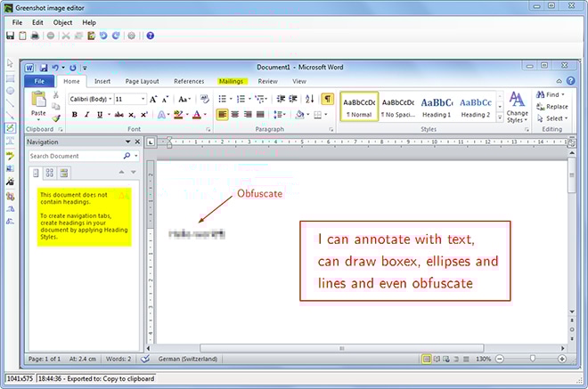The width and height of the screenshot is (588, 389).
Task: Apply the Heading 1 style
Action: (x=437, y=106)
